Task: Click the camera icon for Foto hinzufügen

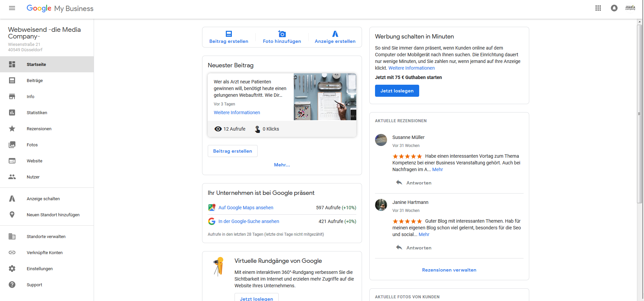Action: pyautogui.click(x=282, y=34)
